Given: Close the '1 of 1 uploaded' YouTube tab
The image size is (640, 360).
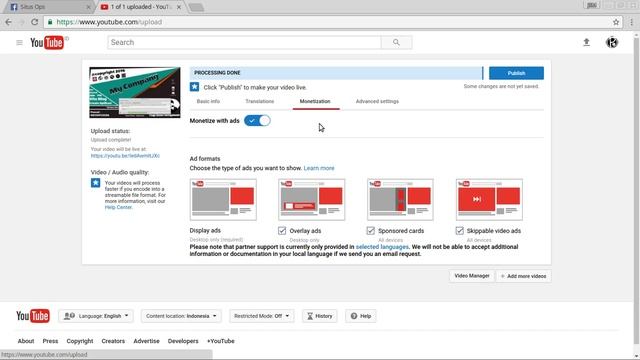Looking at the screenshot, I should (x=179, y=7).
